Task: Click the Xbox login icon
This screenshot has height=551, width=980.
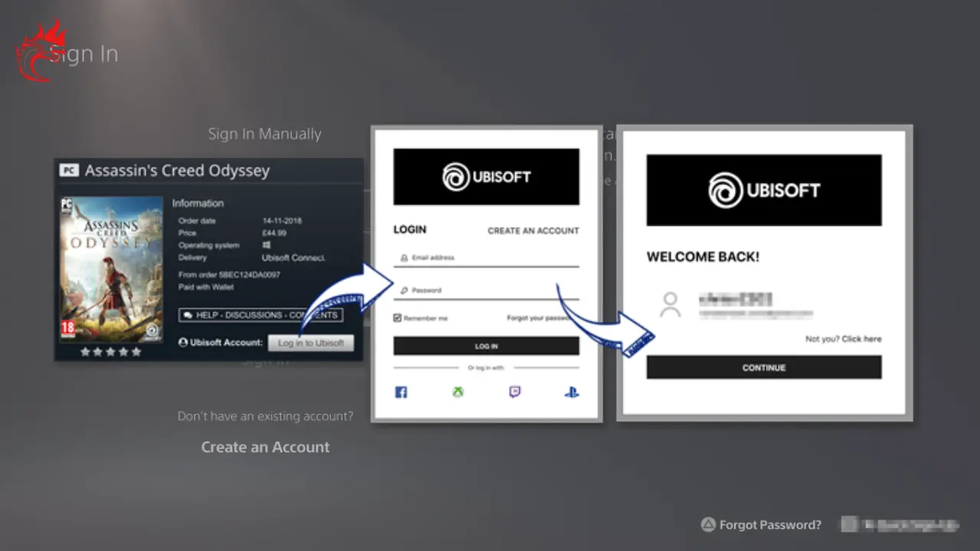Action: click(x=458, y=392)
